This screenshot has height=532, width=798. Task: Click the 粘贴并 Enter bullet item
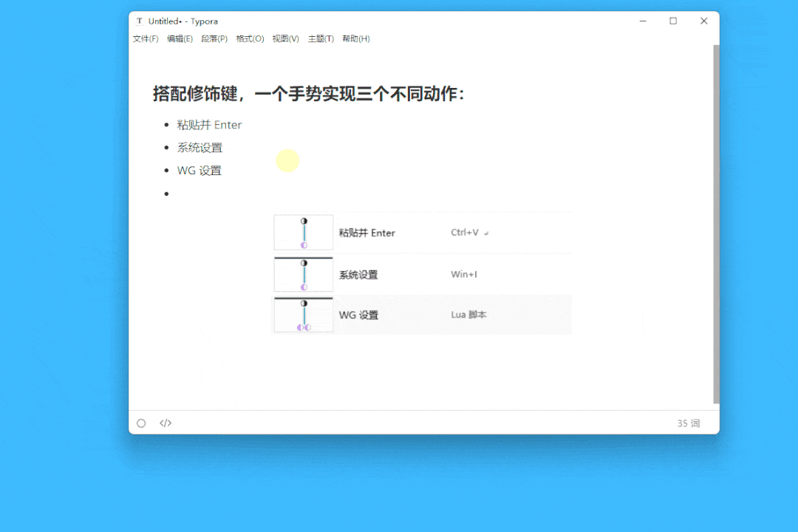point(209,125)
